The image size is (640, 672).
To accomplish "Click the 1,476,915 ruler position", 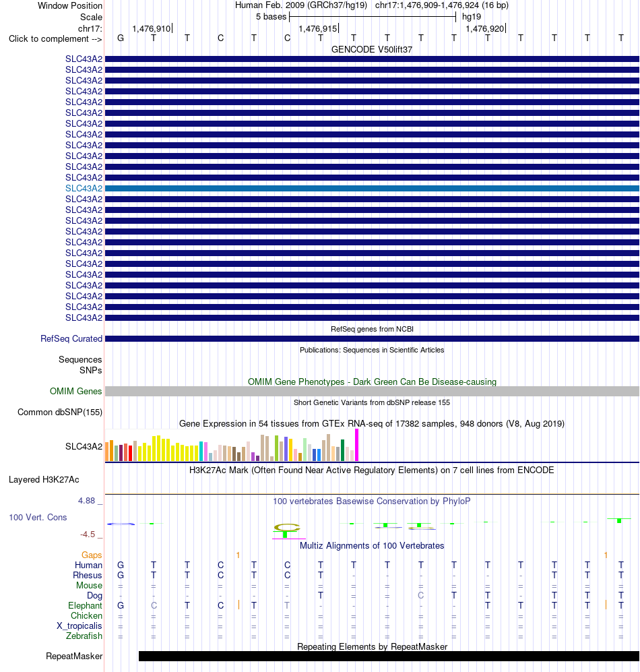I will click(318, 29).
